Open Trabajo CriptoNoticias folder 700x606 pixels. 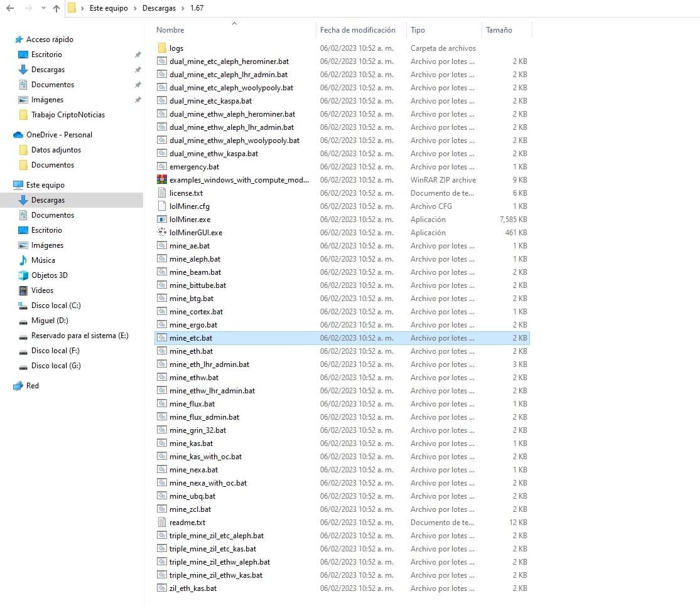tap(68, 115)
